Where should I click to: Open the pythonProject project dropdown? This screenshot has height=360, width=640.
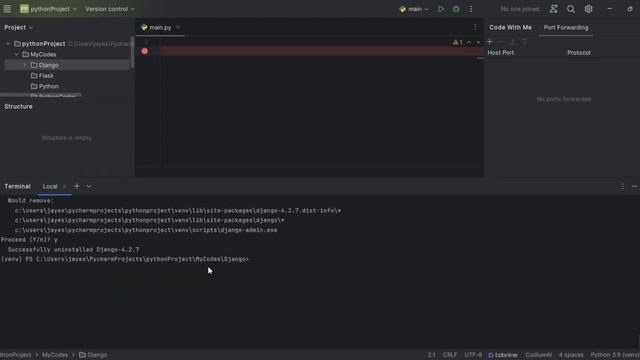[x=49, y=9]
